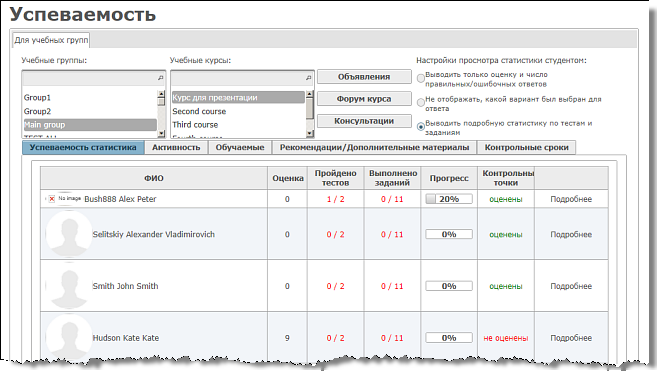657x371 pixels.
Task: Open Подробнее for Smith John Smith
Action: point(571,286)
